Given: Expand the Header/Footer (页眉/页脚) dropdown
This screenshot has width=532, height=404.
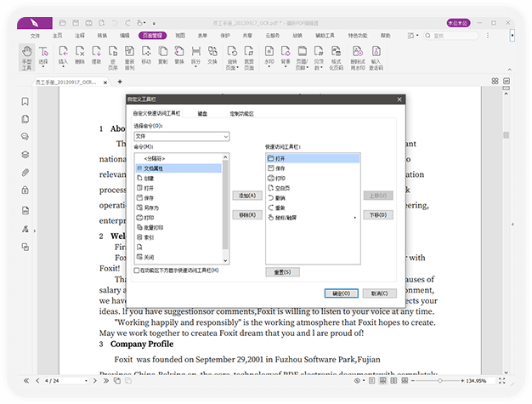Looking at the screenshot, I should click(307, 67).
